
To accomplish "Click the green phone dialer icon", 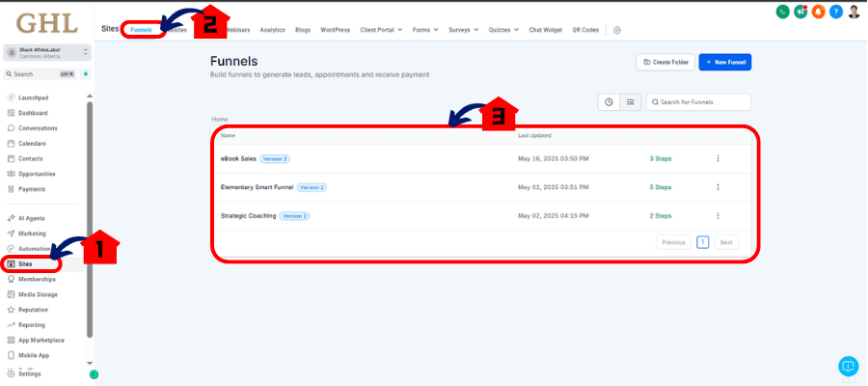I will coord(782,11).
